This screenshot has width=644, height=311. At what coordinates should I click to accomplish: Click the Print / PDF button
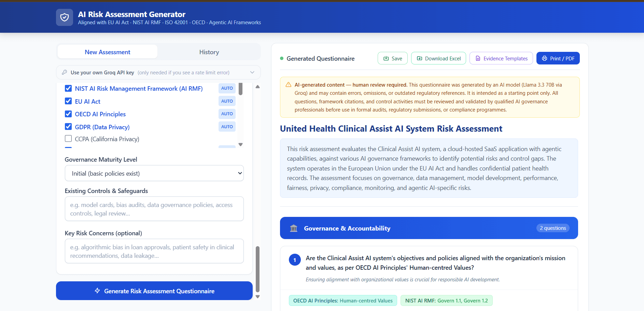(x=558, y=58)
